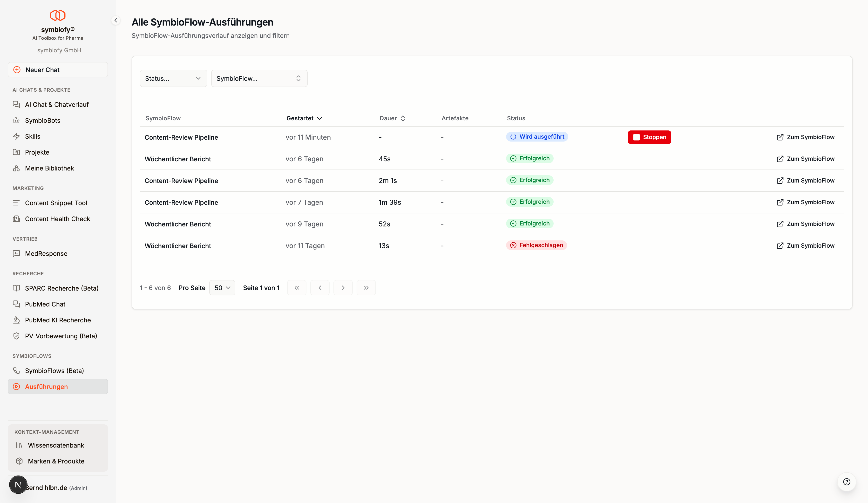Open SymbioFlows (Beta) menu item
This screenshot has width=868, height=503.
coord(58,371)
